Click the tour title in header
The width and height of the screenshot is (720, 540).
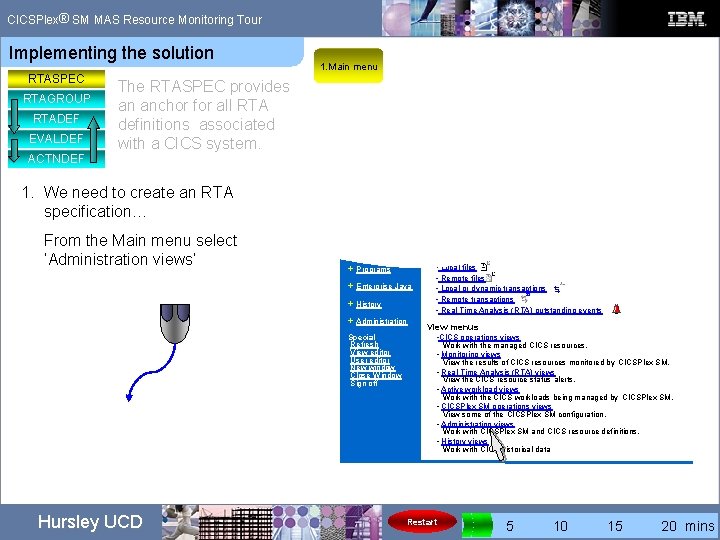pos(134,20)
